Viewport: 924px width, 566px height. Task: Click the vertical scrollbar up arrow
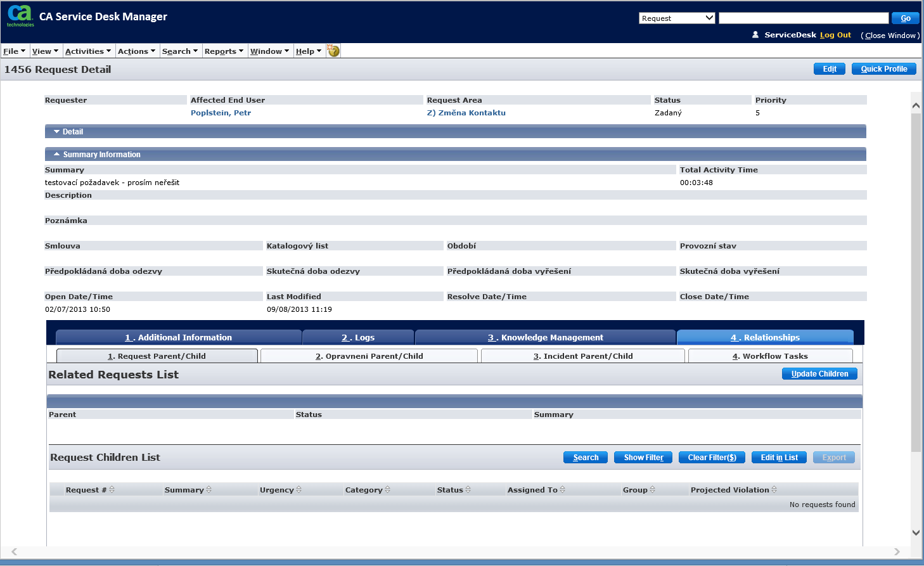click(x=916, y=105)
